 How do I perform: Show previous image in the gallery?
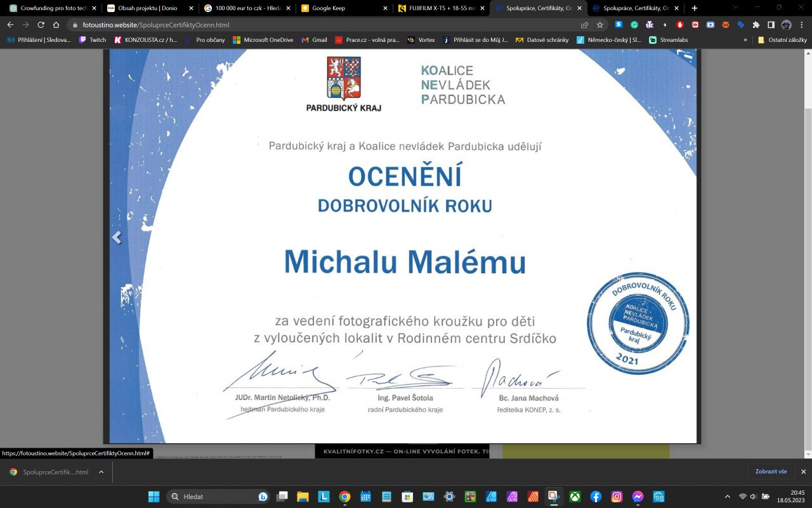pos(117,237)
